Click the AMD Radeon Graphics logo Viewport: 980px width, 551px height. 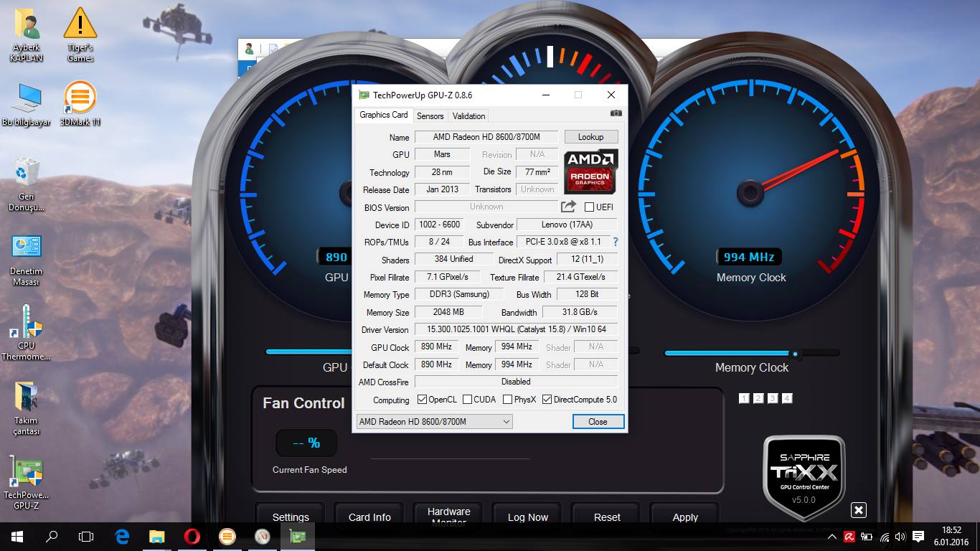pos(590,171)
